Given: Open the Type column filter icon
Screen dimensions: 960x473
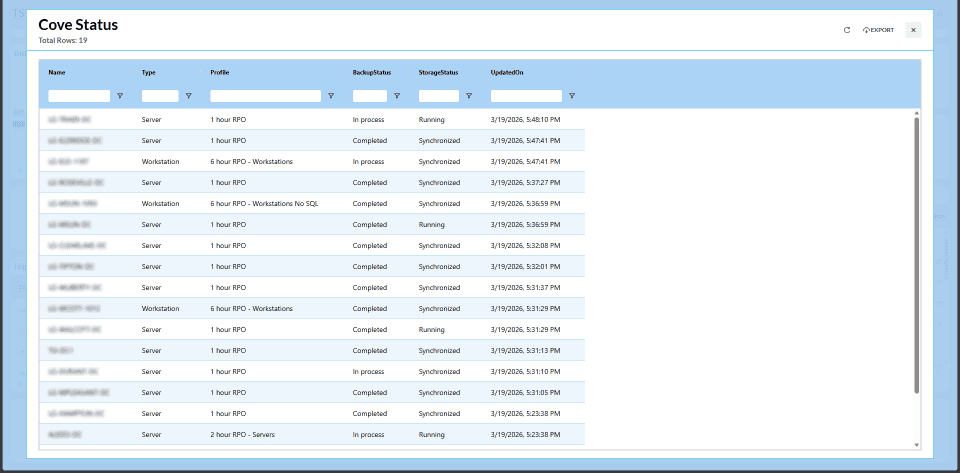Looking at the screenshot, I should tap(189, 96).
